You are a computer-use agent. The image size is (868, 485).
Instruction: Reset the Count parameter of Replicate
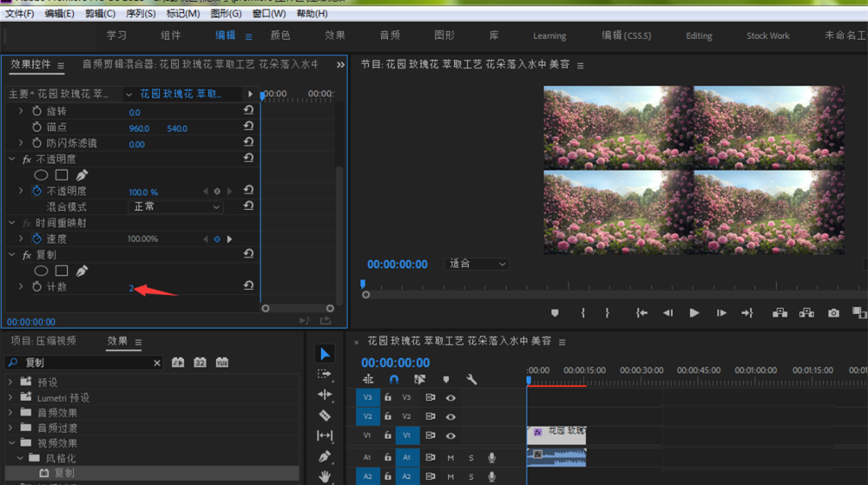click(x=248, y=286)
